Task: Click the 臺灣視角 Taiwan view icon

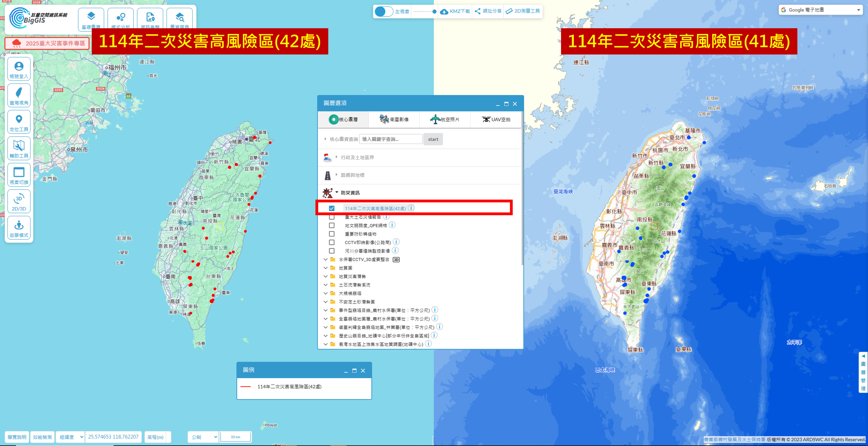Action: pos(19,95)
